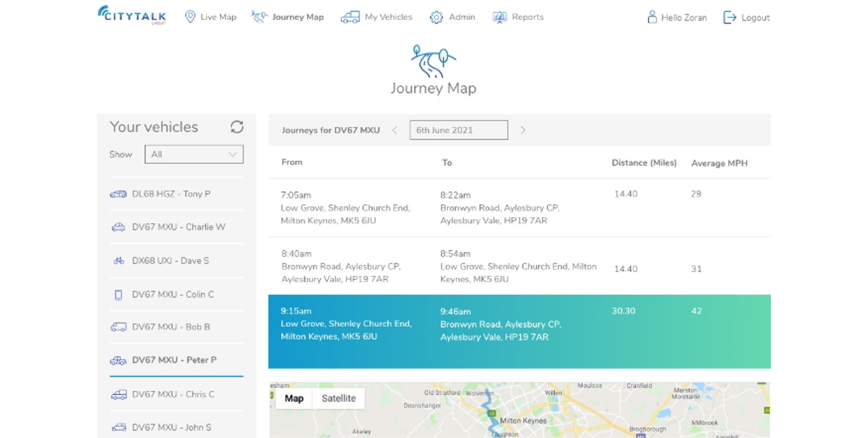
Task: Select the 7:05am Low Grove journey row
Action: [520, 208]
